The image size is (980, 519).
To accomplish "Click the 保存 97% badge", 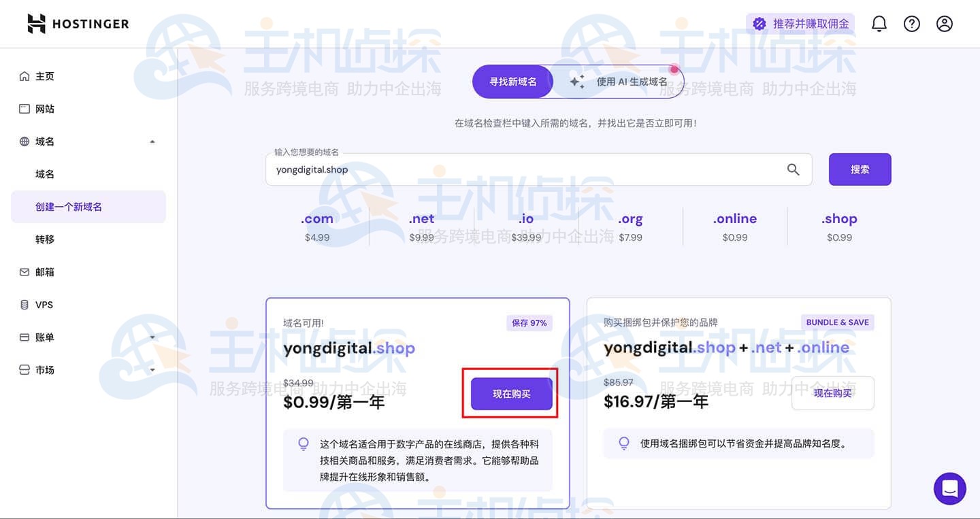I will point(529,323).
